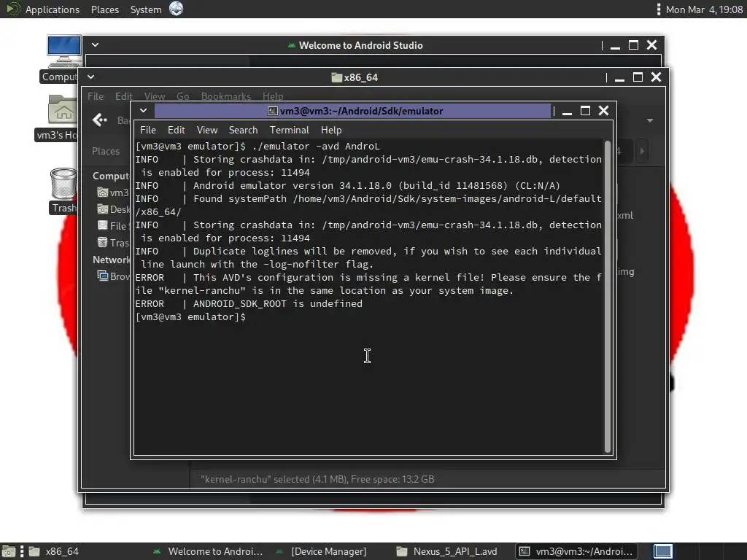This screenshot has height=560, width=747.
Task: Open File menu in x86_64 file manager
Action: [96, 96]
